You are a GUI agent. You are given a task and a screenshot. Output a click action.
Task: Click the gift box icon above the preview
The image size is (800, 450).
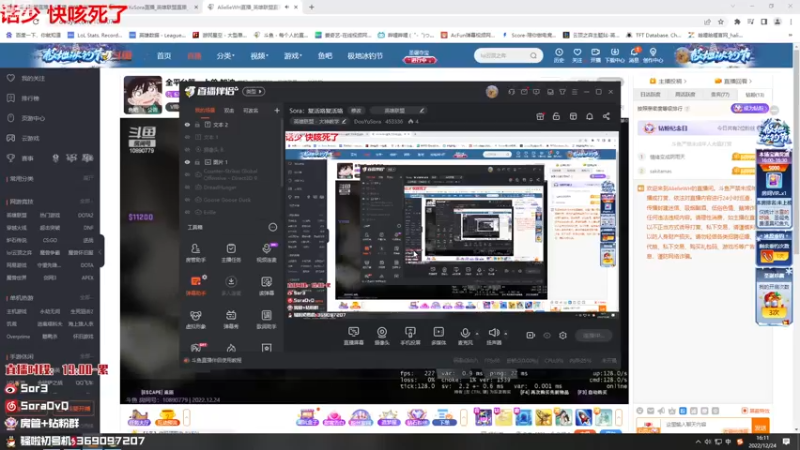click(x=540, y=116)
